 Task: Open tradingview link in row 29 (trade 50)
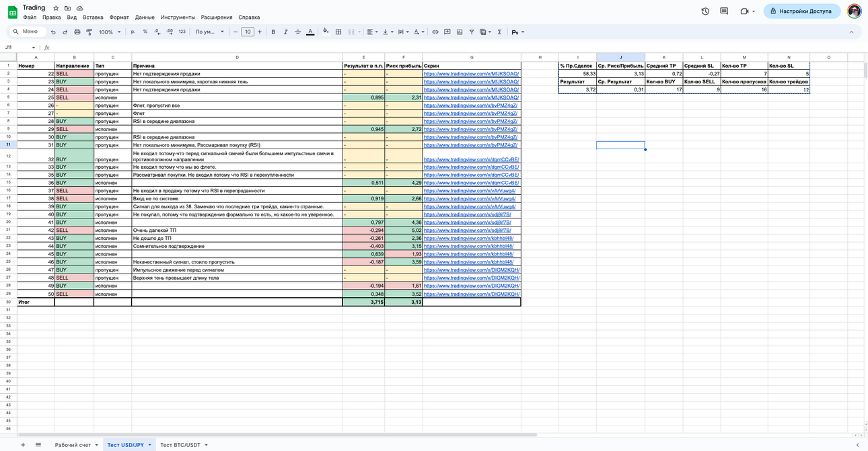coord(472,294)
